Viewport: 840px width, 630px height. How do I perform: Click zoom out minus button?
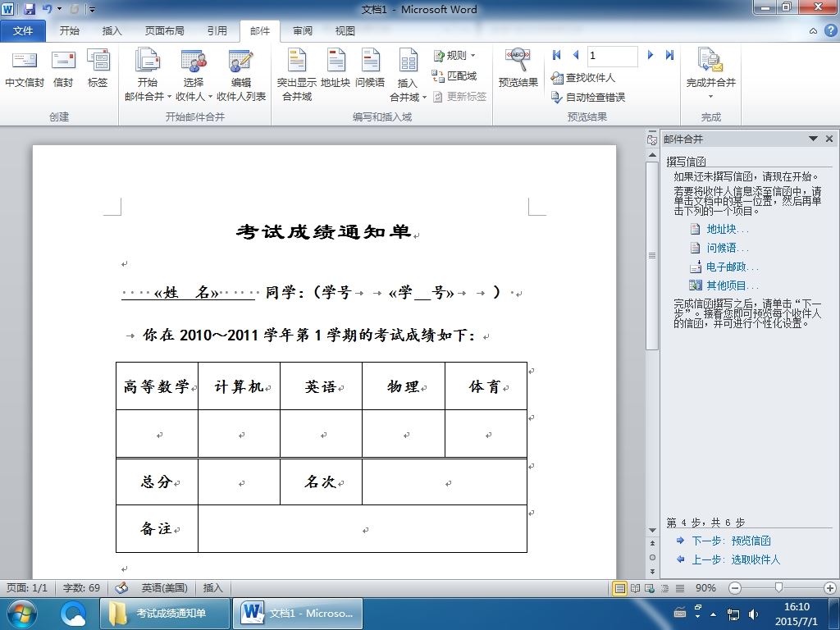(736, 588)
